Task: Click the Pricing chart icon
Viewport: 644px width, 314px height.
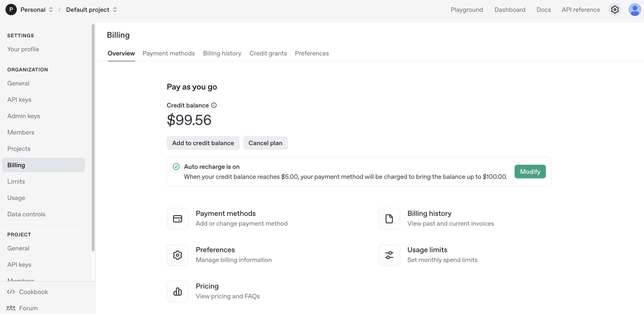Action: pyautogui.click(x=177, y=291)
